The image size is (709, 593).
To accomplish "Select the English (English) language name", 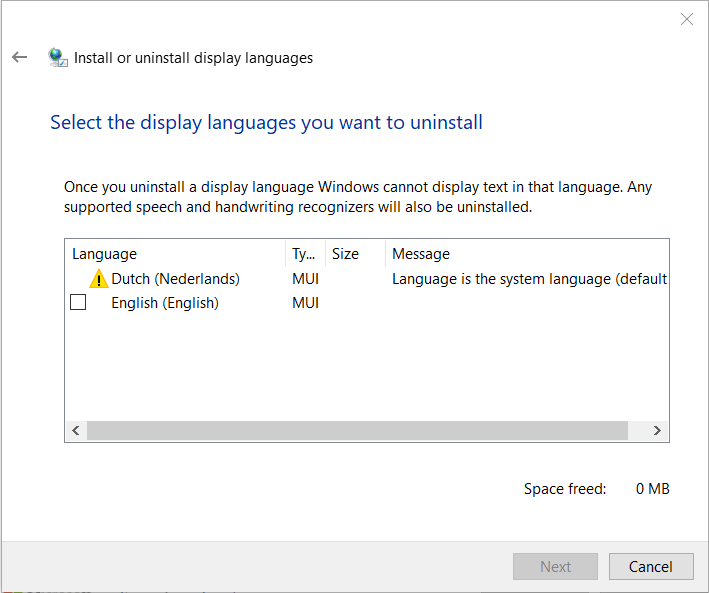I will coord(165,303).
